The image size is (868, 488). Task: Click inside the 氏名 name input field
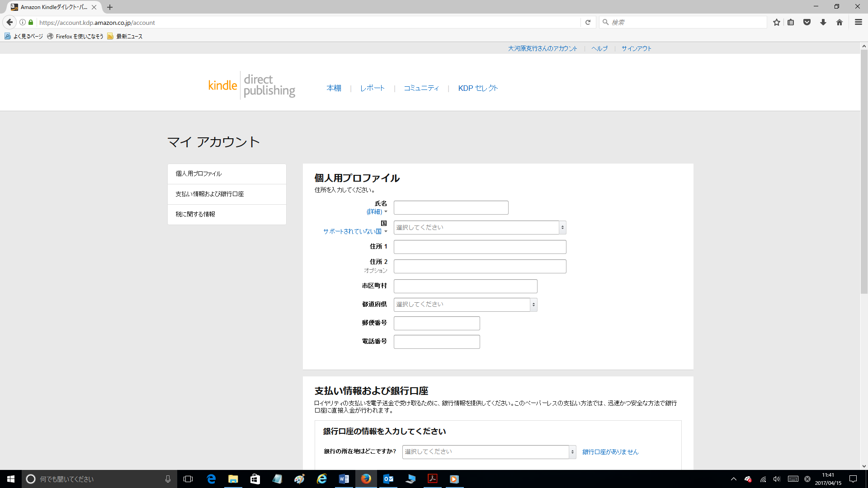450,207
